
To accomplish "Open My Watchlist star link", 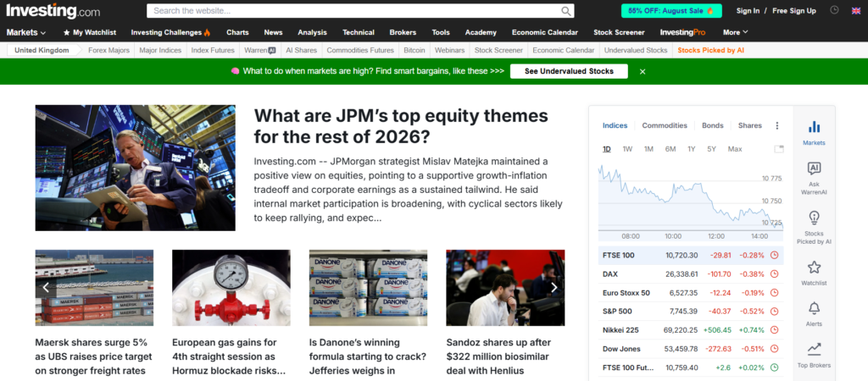I will pyautogui.click(x=90, y=33).
